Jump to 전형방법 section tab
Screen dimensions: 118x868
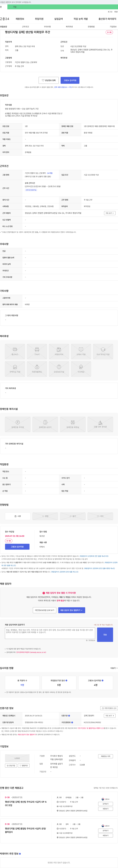[91, 27]
